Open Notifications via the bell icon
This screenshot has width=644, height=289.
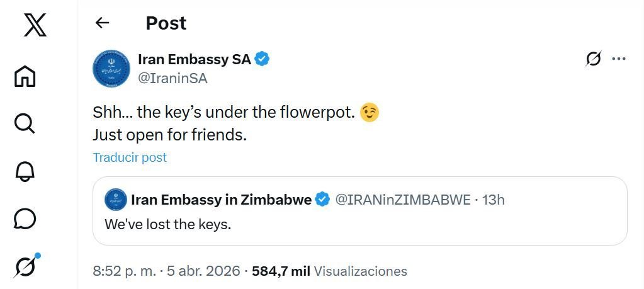(25, 171)
